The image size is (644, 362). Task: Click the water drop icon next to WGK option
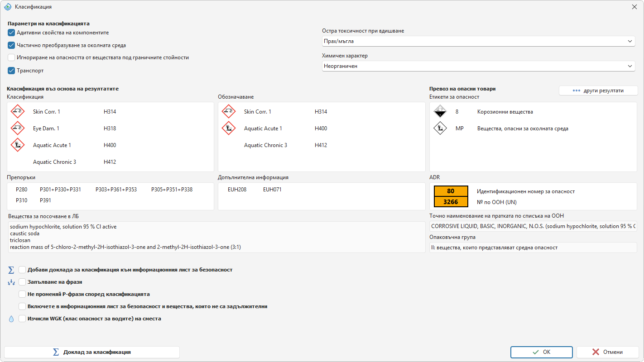11,319
